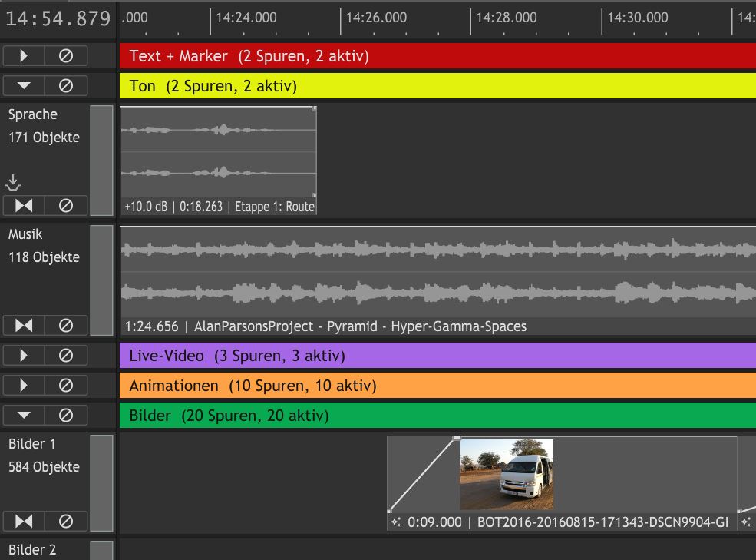Toggle off the Live-Video track group
756x560 pixels.
coord(66,356)
